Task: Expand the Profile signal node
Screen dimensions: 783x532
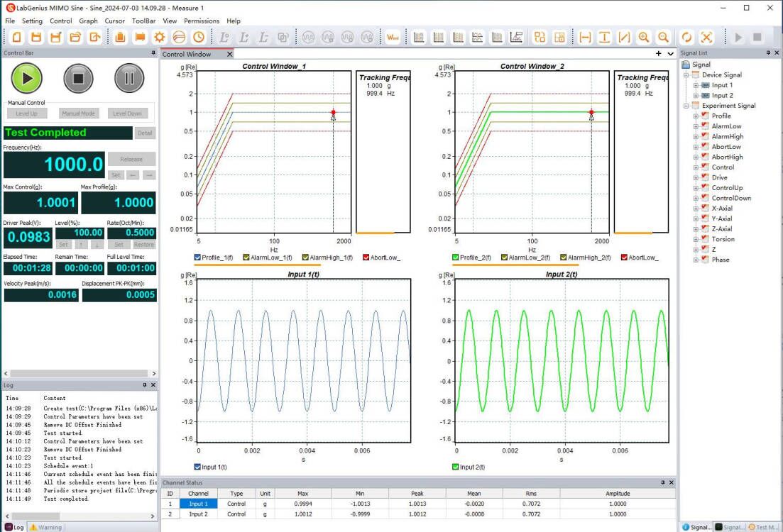Action: [x=696, y=116]
